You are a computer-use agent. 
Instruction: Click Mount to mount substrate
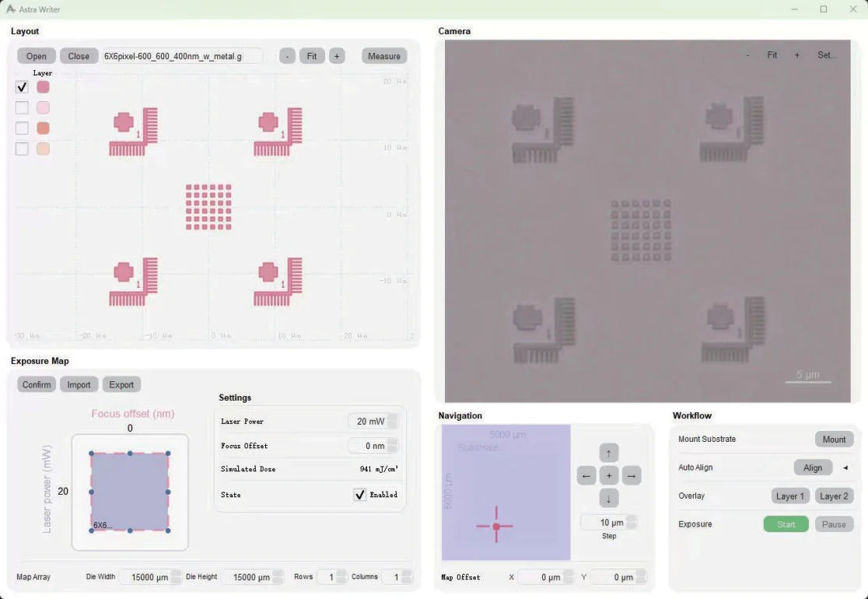click(834, 439)
